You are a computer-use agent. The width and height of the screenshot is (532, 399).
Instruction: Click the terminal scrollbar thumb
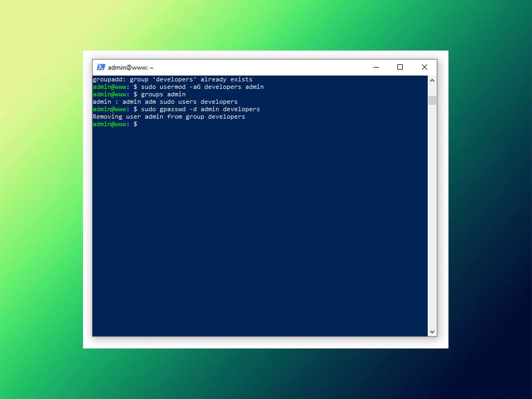click(432, 100)
